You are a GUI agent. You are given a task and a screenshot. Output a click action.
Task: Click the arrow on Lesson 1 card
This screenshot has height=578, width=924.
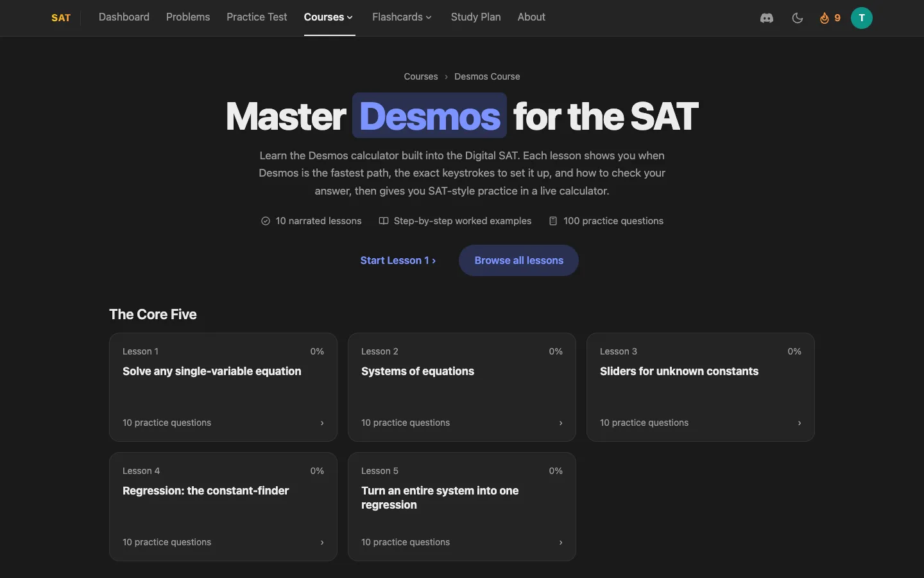tap(322, 423)
